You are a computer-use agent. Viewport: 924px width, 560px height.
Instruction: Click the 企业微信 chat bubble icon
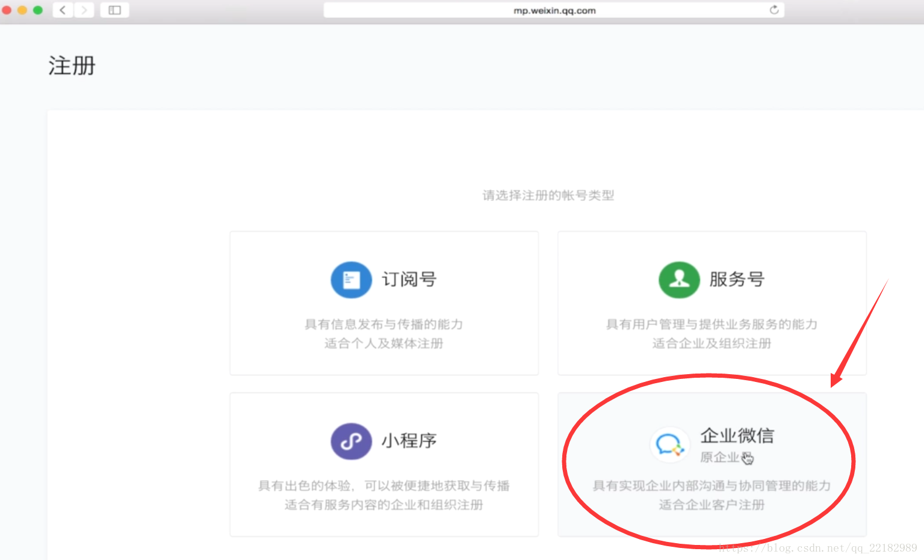669,445
